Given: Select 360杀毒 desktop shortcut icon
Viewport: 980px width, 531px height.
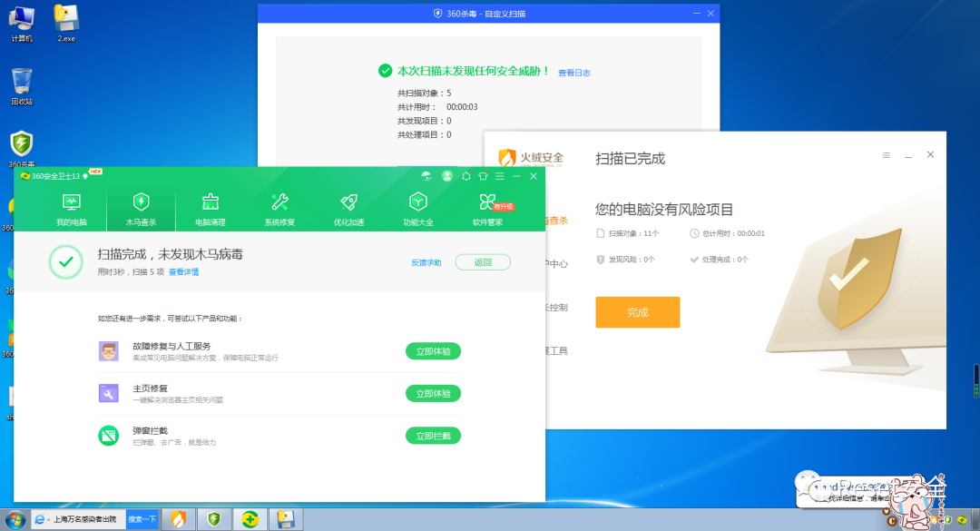Looking at the screenshot, I should (x=22, y=149).
